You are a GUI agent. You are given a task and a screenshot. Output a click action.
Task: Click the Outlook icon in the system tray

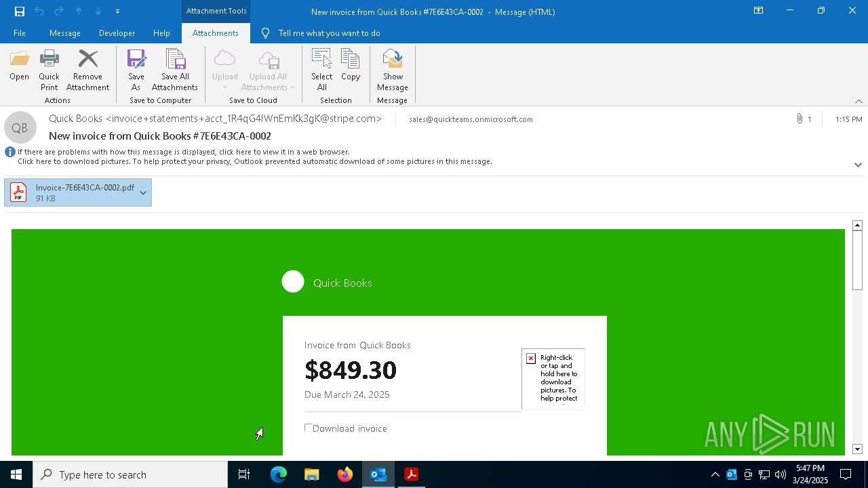coord(732,474)
